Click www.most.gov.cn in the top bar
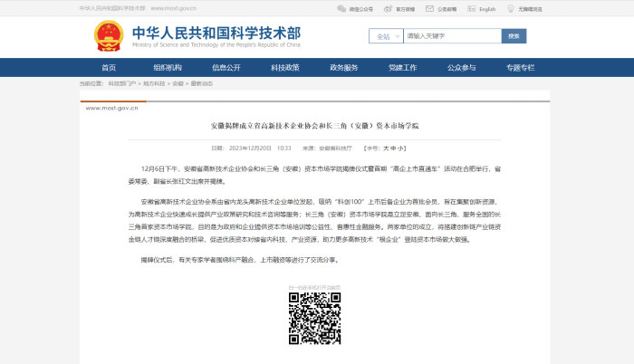 [174, 8]
